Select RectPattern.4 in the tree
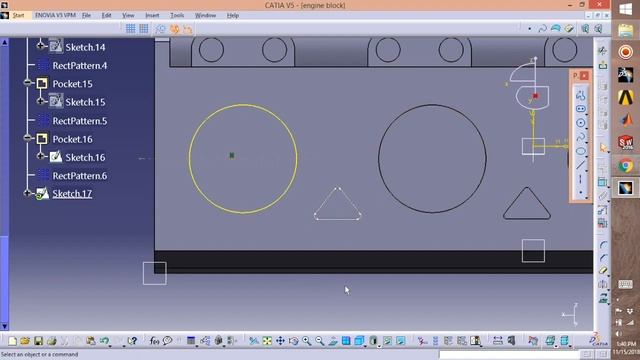This screenshot has height=360, width=640. 80,66
